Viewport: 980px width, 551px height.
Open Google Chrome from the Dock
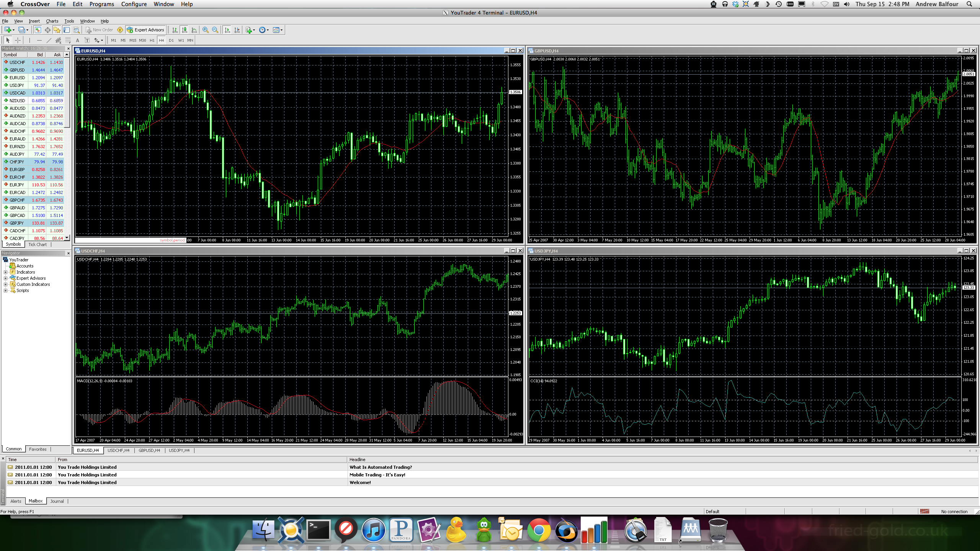pos(539,531)
